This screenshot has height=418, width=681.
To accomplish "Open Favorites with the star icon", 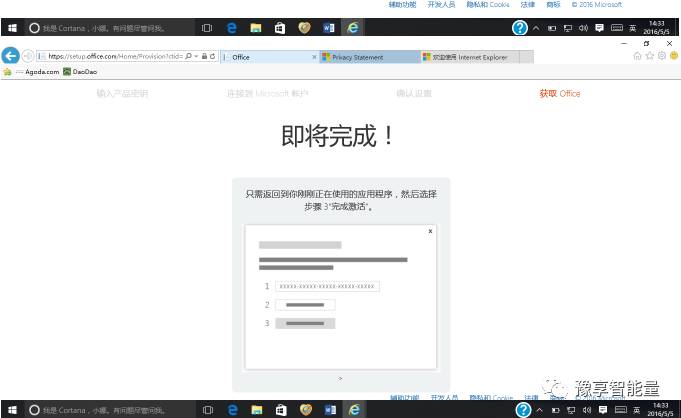I will tap(650, 56).
